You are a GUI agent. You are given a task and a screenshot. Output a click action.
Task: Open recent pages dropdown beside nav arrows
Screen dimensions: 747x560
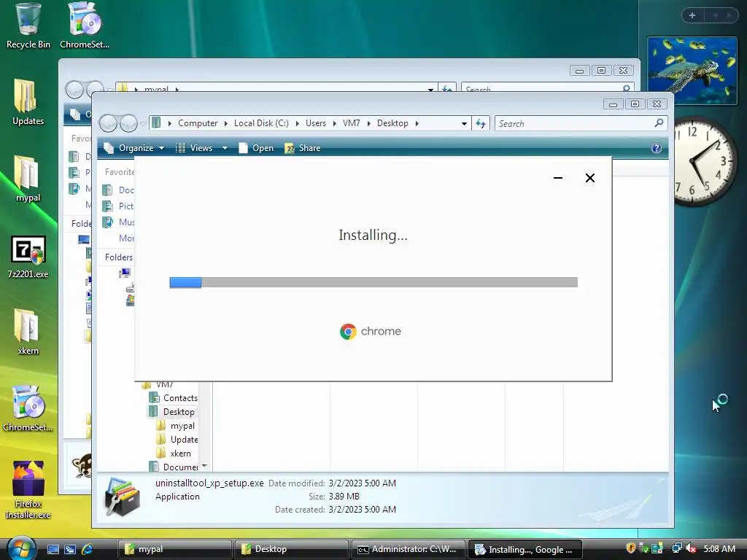(x=143, y=124)
